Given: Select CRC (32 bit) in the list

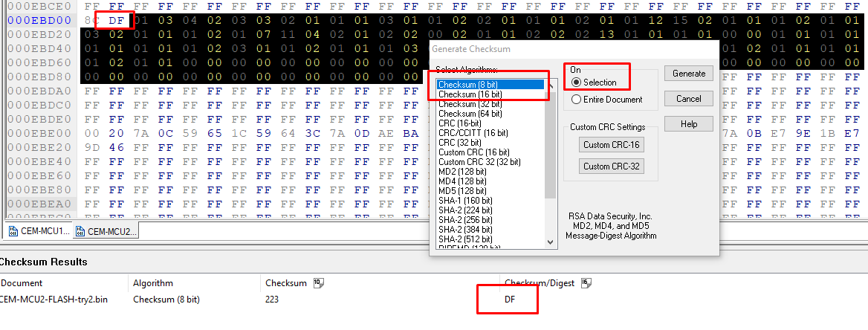Looking at the screenshot, I should pos(461,143).
